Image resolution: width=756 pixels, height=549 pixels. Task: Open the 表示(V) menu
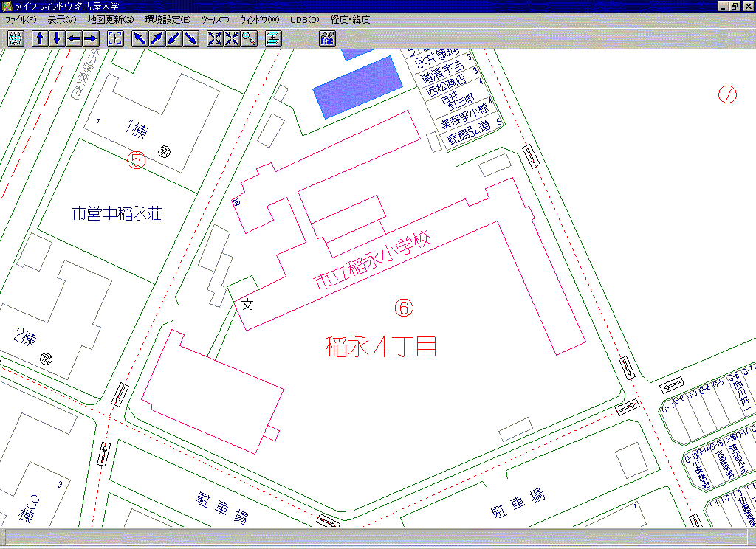pos(61,20)
